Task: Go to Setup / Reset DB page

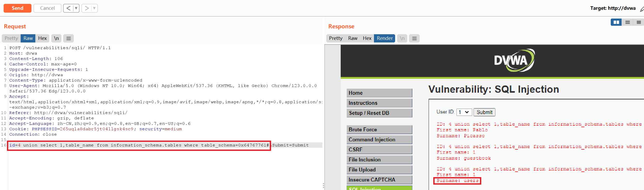Action: 379,113
